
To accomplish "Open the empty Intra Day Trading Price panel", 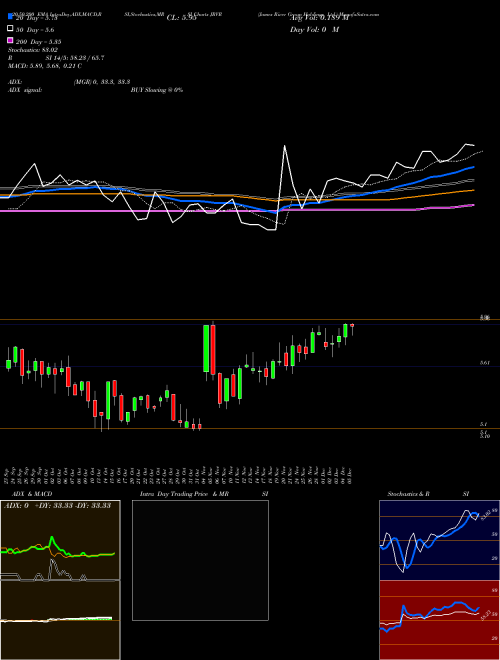I will pyautogui.click(x=200, y=560).
